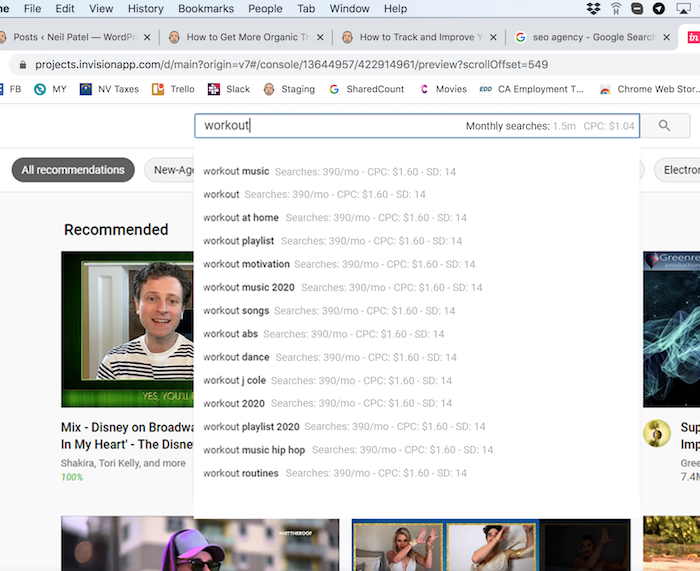Viewport: 700px width, 571px height.
Task: Open the FB bookmark
Action: point(11,89)
